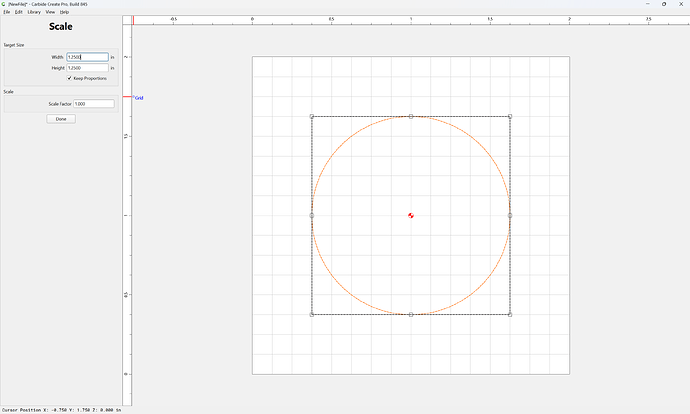The height and width of the screenshot is (414, 690).
Task: Toggle the Keep Proportions checkbox
Action: [69, 78]
